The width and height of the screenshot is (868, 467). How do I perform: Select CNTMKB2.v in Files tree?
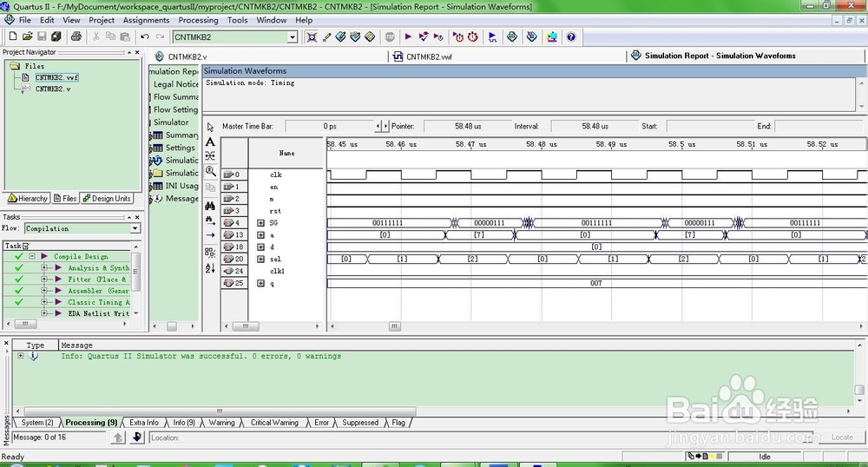[53, 89]
